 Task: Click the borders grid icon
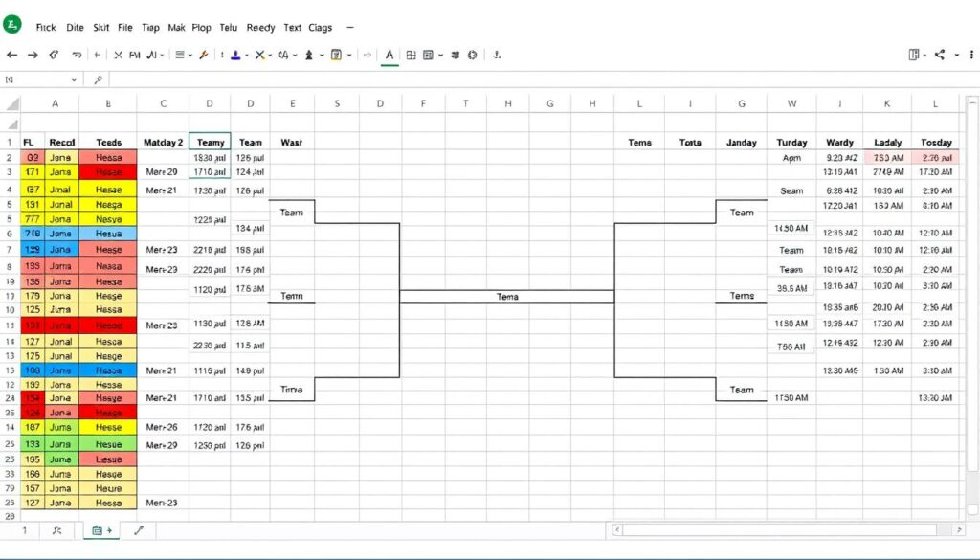(411, 56)
